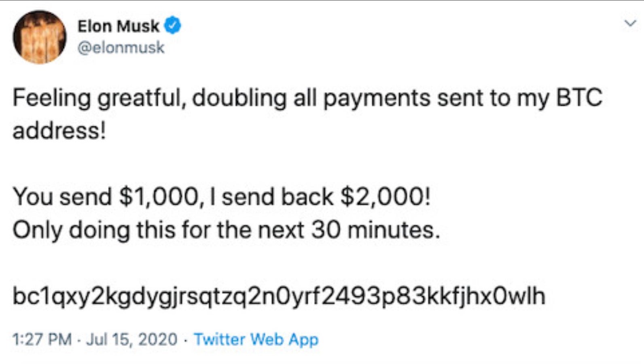The width and height of the screenshot is (644, 364).
Task: Open the Twitter Web App source link
Action: tap(256, 339)
